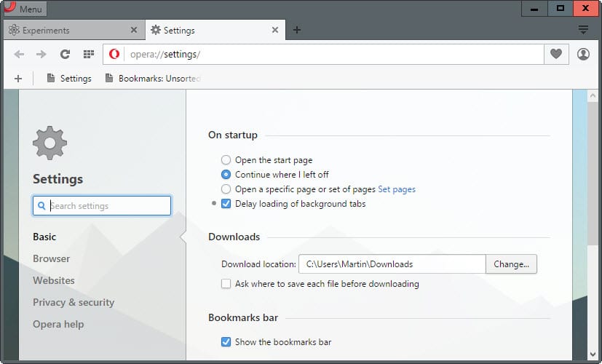The image size is (602, 364).
Task: Click the Set pages link
Action: (x=397, y=189)
